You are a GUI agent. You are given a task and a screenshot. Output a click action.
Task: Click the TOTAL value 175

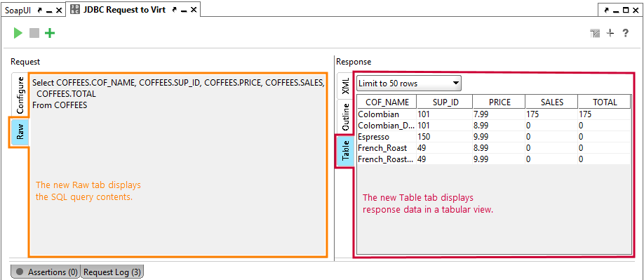coord(604,114)
